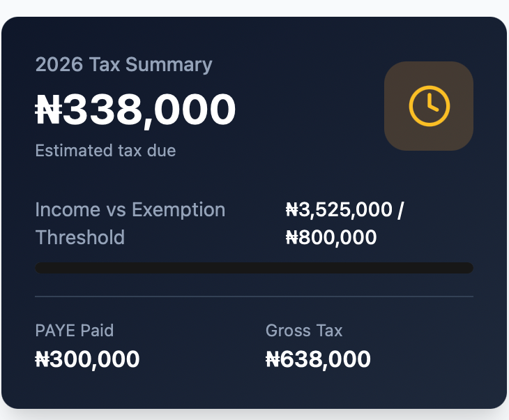Viewport: 509px width, 420px height.
Task: Click the Gross Tax label
Action: 304,330
